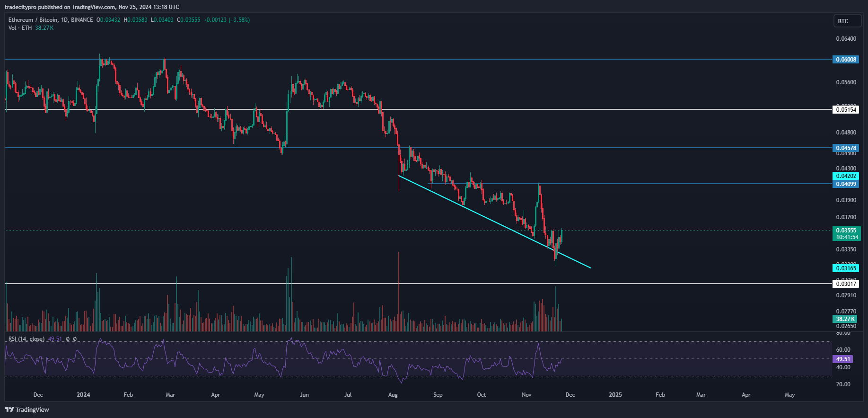The height and width of the screenshot is (418, 868).
Task: Click the 60.00 RSI axis value
Action: (x=843, y=350)
